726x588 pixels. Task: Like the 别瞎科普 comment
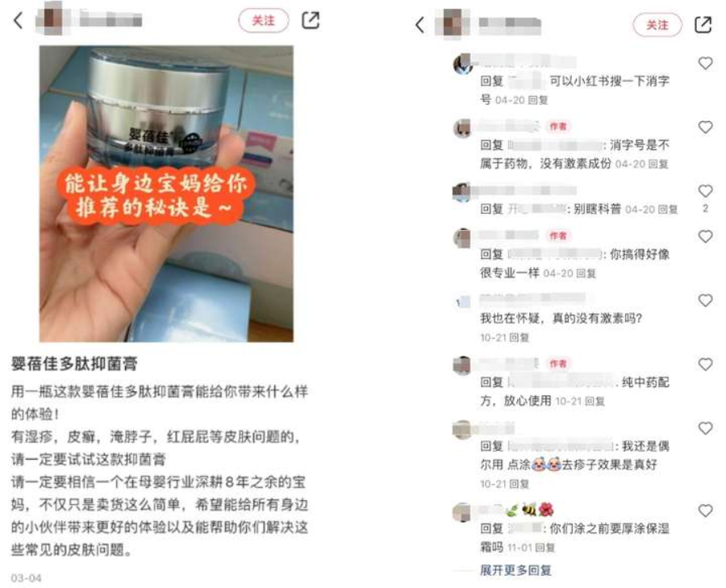click(x=705, y=190)
